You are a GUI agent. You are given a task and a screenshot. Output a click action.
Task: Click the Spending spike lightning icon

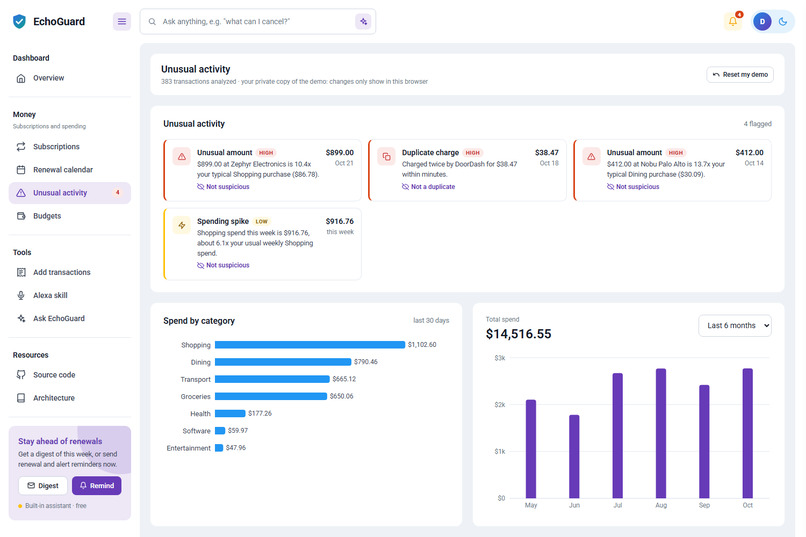[181, 225]
